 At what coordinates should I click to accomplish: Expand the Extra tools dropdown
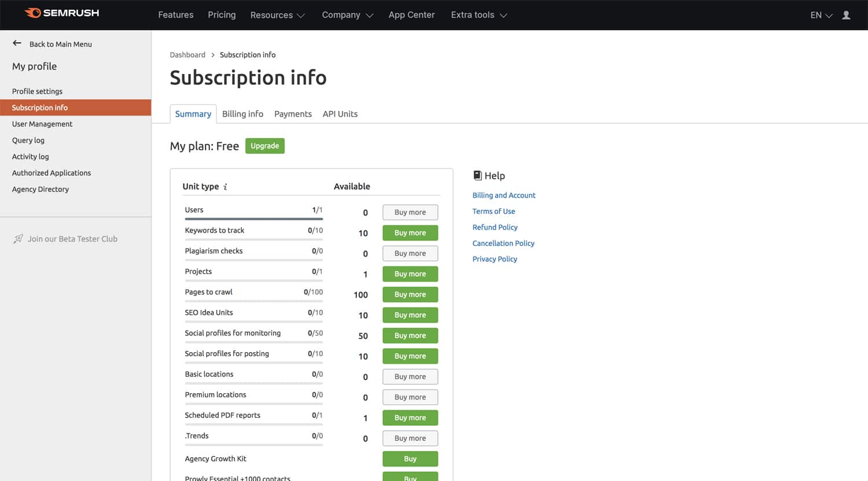tap(479, 15)
